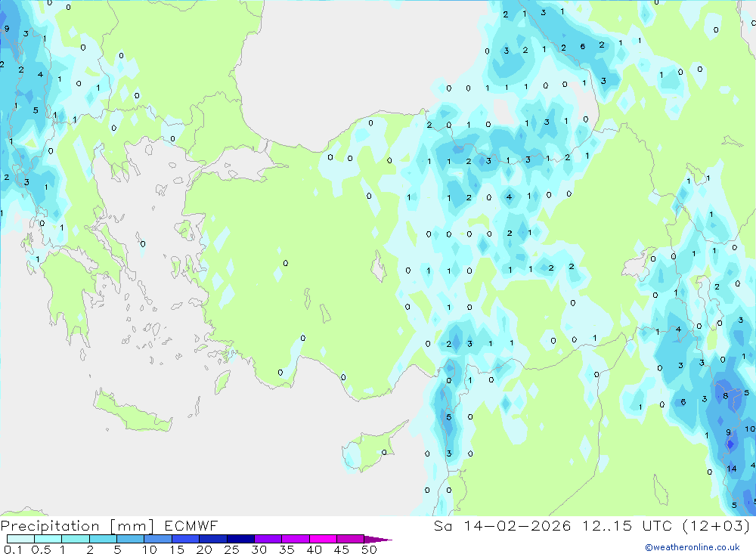Click the '8' precipitation value on the map
Viewport: 756px width, 554px height.
point(726,396)
